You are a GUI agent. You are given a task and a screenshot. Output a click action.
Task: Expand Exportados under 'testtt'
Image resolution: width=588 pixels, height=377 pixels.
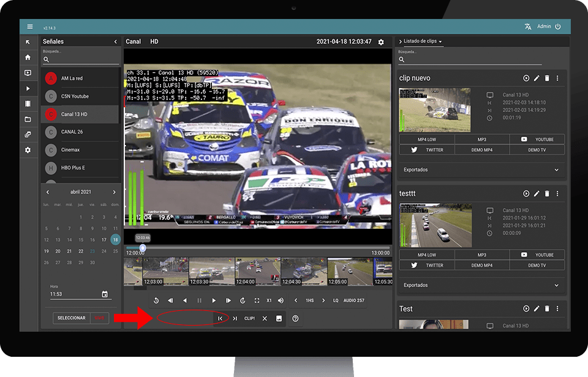coord(481,285)
